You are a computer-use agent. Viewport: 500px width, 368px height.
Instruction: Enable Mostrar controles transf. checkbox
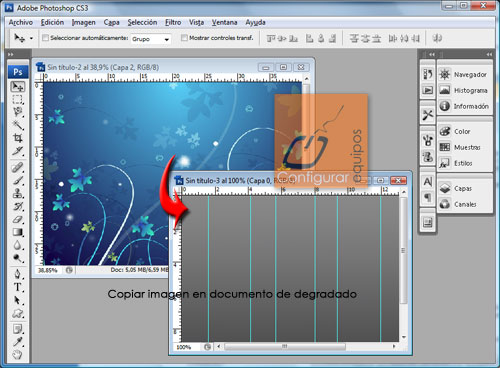[184, 38]
